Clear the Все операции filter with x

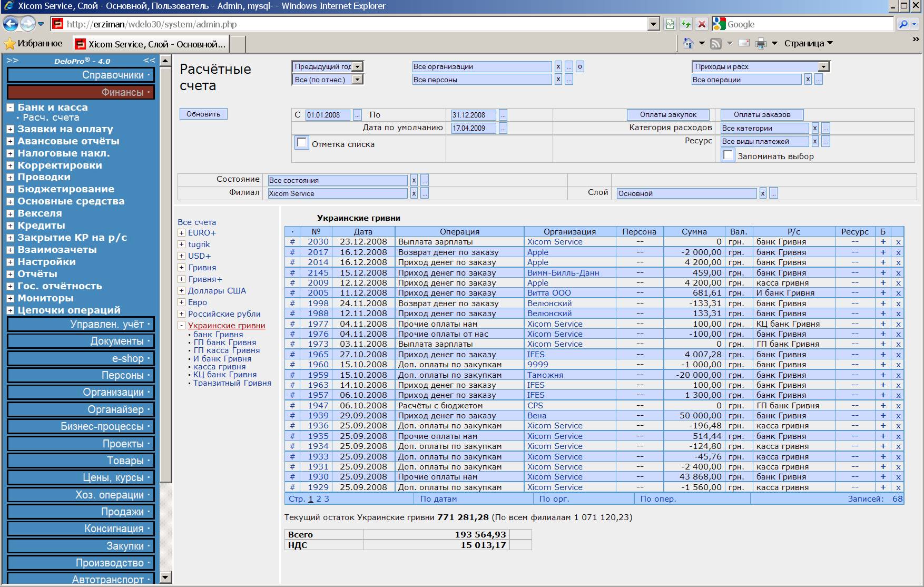[808, 80]
